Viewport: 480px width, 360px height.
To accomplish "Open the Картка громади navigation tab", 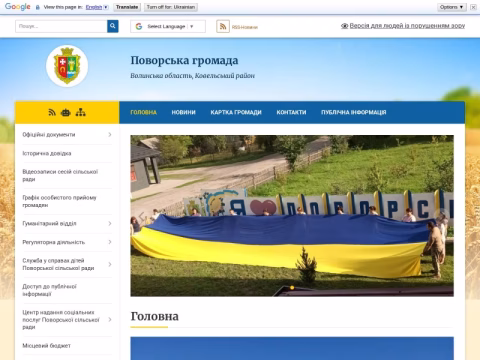I will pyautogui.click(x=236, y=112).
